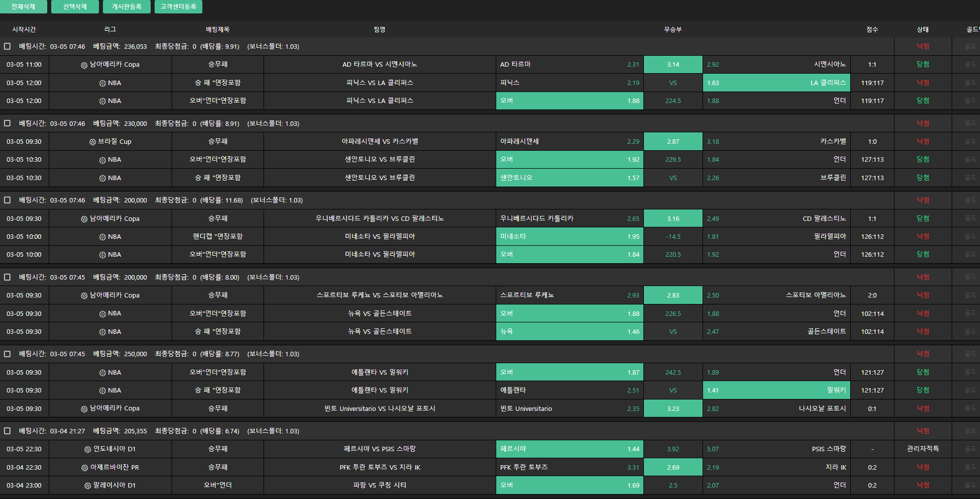Click 전체삭제 delete all button
The height and width of the screenshot is (499, 980).
[23, 7]
